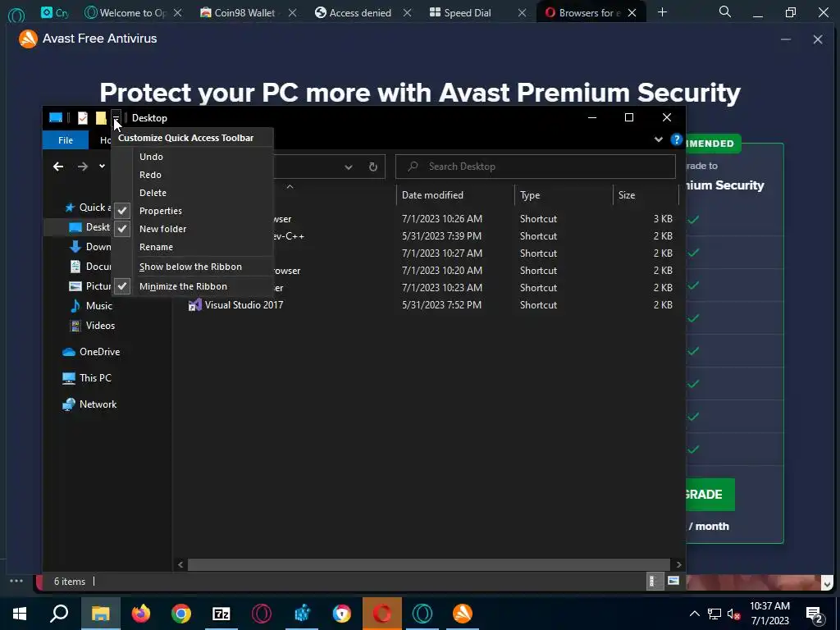This screenshot has height=630, width=840.
Task: Open Explorer help via blue question mark
Action: (x=676, y=139)
